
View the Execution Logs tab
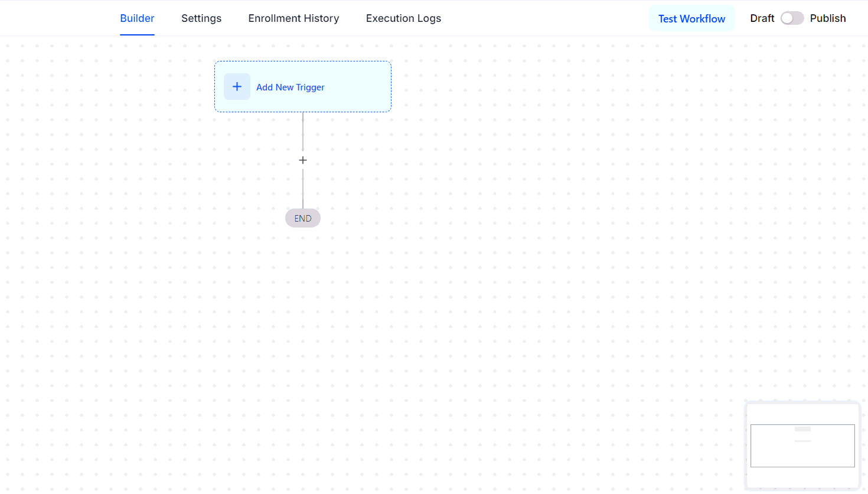403,18
